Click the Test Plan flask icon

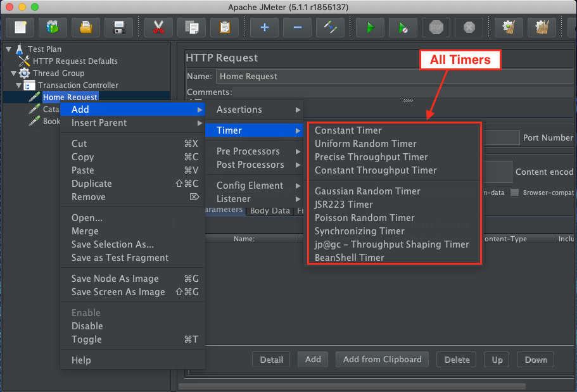(20, 49)
